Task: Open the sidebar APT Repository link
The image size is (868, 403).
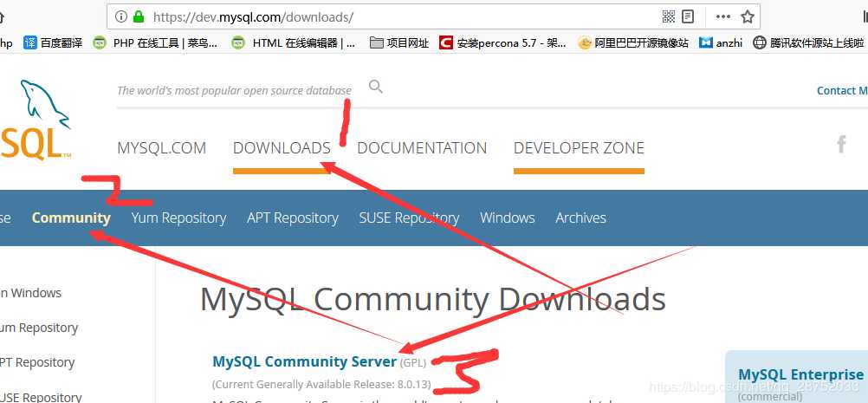Action: click(37, 362)
